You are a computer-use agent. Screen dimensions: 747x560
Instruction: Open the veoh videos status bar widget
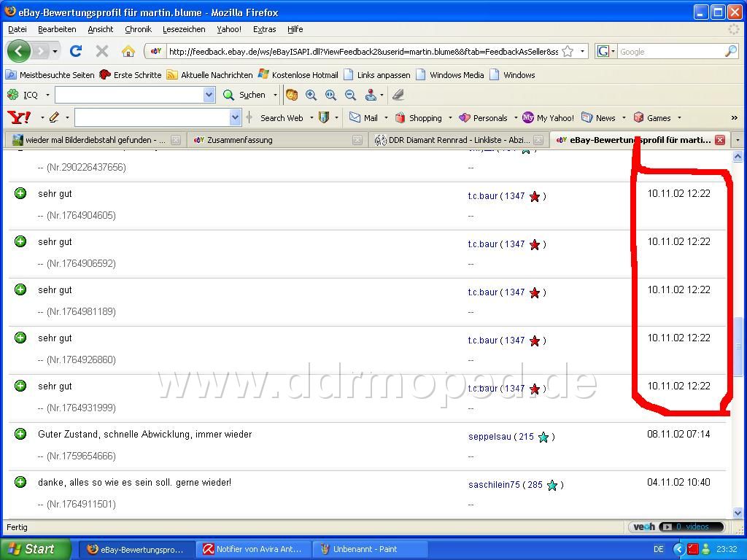point(676,526)
